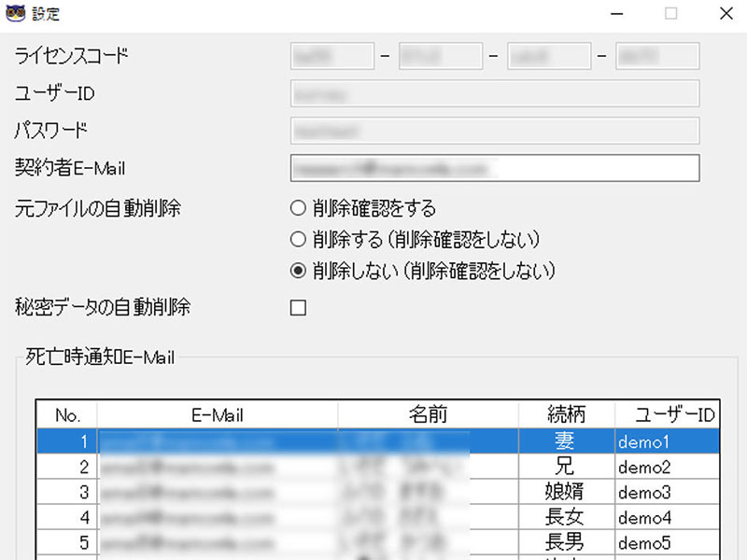Click the 長男 relationship cell

[567, 542]
